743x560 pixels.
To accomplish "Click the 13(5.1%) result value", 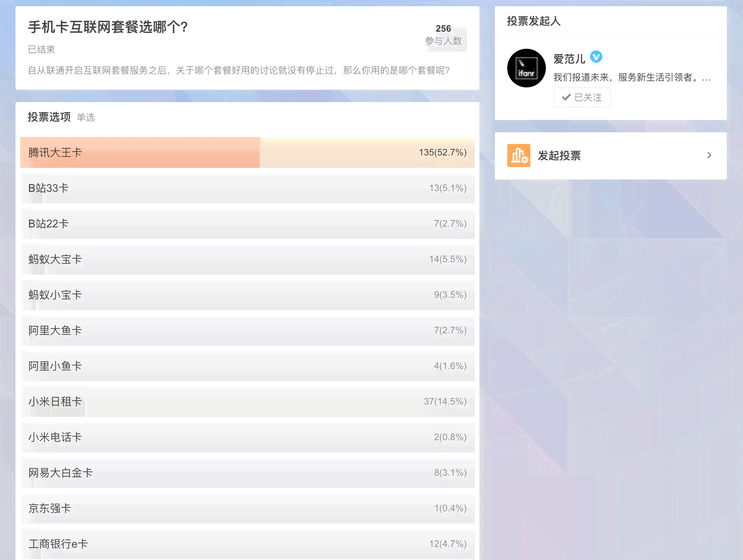I will coord(448,188).
